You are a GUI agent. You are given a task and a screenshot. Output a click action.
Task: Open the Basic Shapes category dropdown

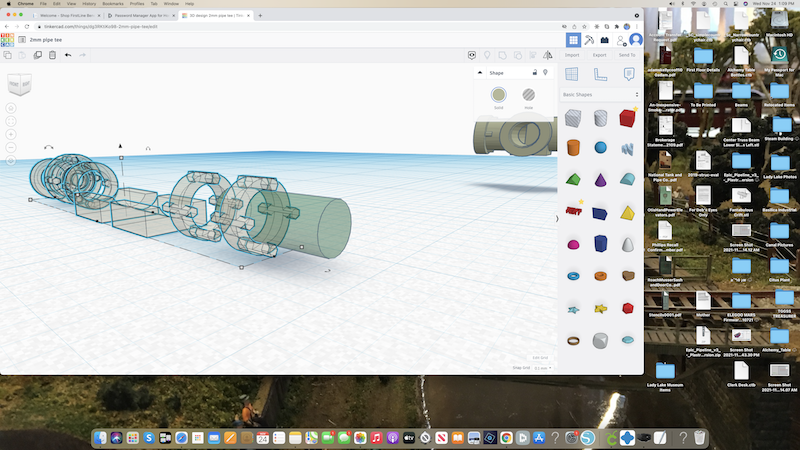click(x=599, y=94)
